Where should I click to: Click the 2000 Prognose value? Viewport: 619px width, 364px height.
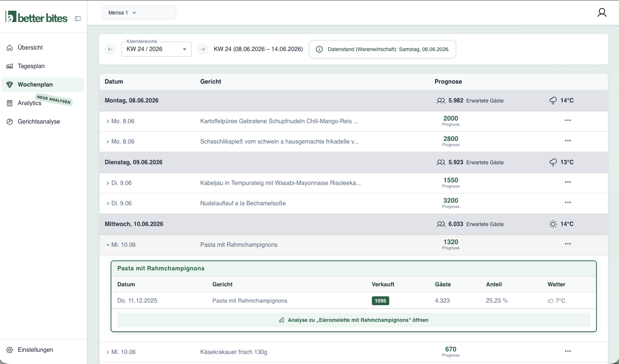coord(451,118)
